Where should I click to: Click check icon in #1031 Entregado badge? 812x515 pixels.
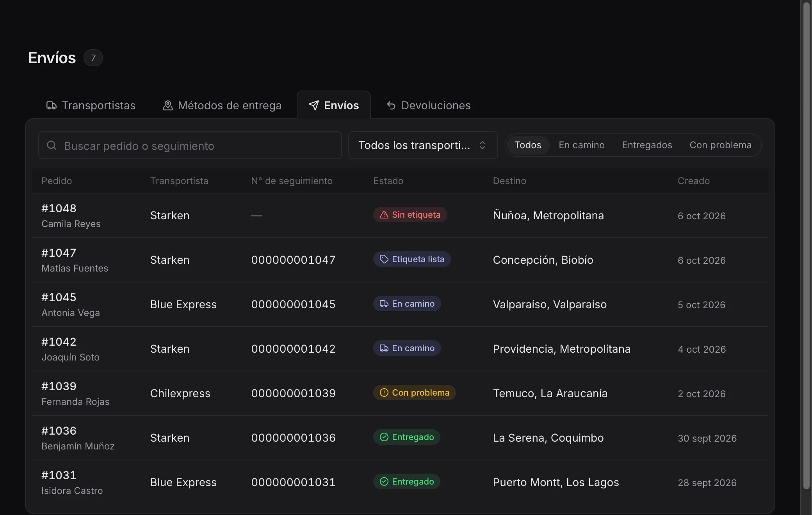coord(384,481)
